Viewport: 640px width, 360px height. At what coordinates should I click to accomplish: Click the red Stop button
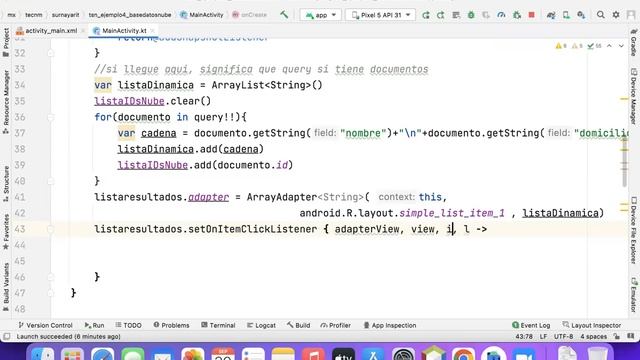coord(531,15)
